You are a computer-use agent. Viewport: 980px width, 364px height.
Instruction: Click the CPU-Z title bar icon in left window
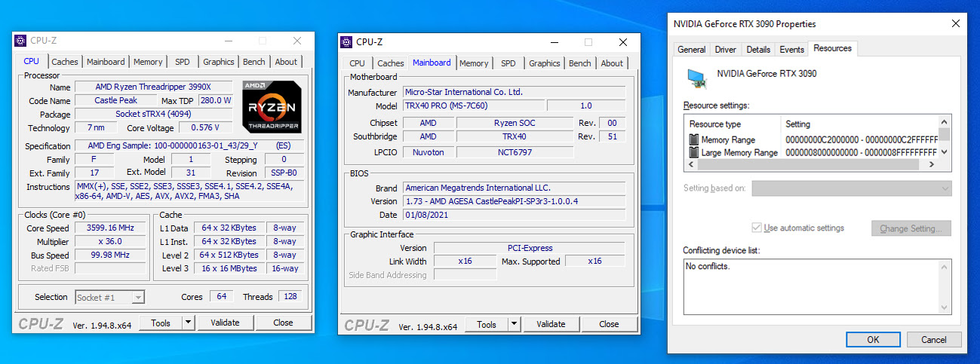click(20, 41)
